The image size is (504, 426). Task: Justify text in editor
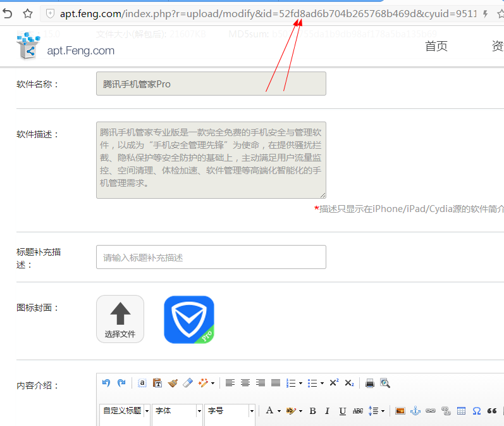point(276,383)
